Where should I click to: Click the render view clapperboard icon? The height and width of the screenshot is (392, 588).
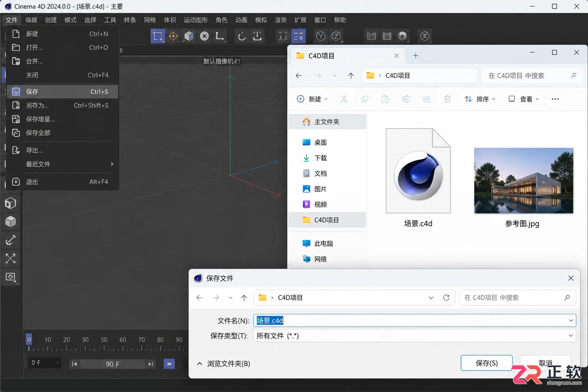[x=371, y=36]
